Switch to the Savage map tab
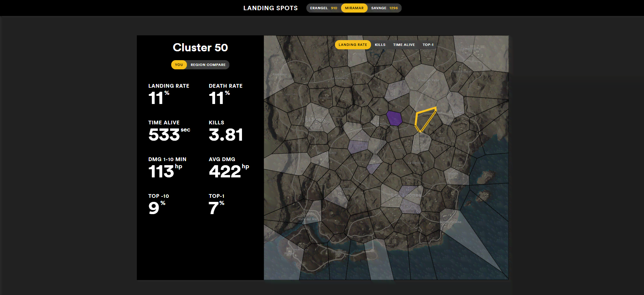This screenshot has height=295, width=644. [384, 8]
